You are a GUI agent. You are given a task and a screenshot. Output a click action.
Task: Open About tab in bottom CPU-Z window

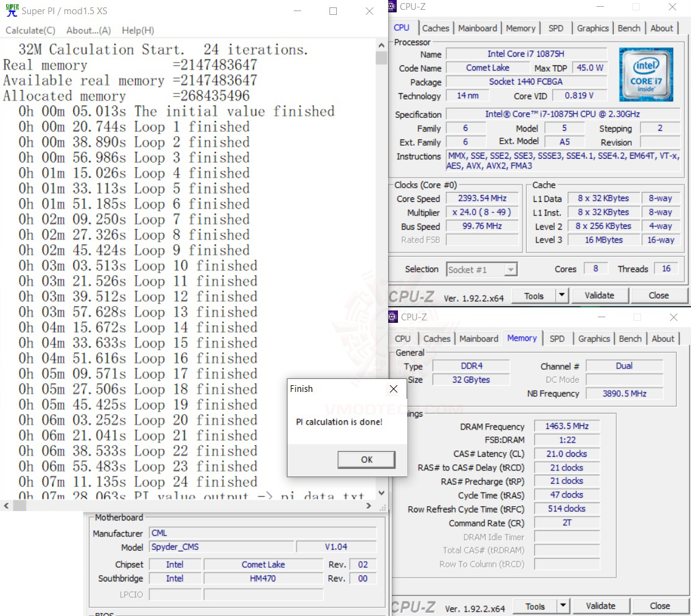click(x=663, y=339)
